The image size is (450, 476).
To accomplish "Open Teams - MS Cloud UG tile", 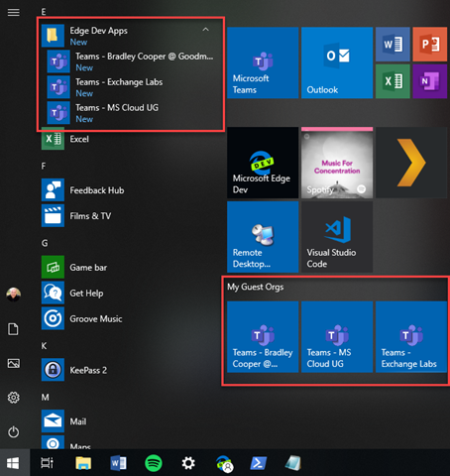I will point(337,337).
